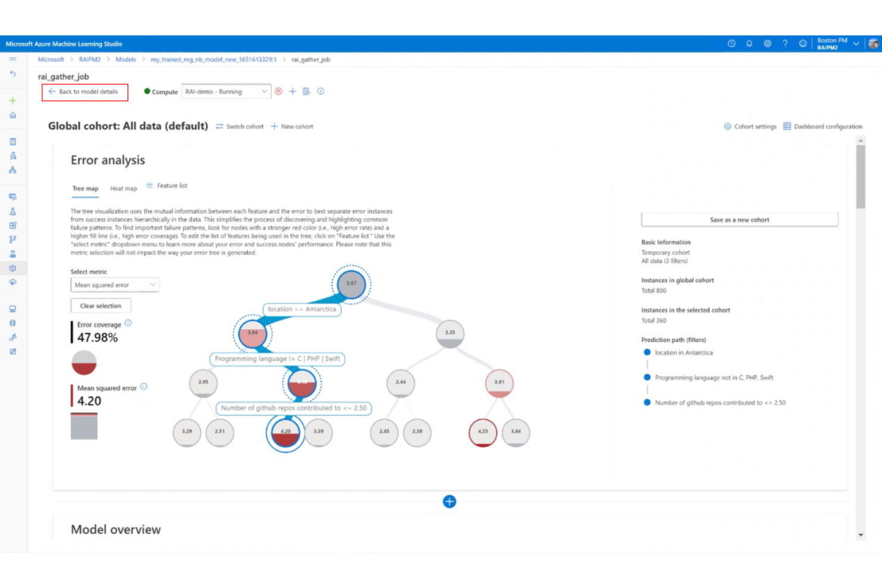Open the Compute monitor icon in sidebar
This screenshot has height=588, width=882.
click(x=13, y=309)
